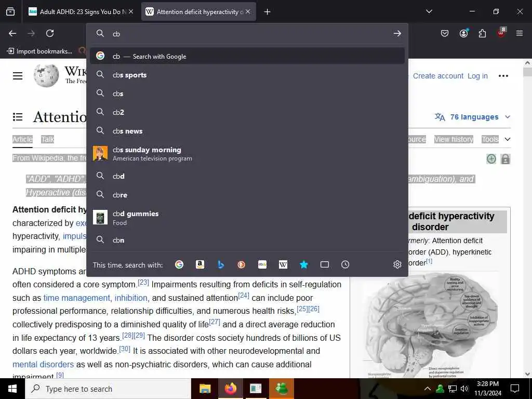Viewport: 532px width, 399px height.
Task: Choose 'cbs sports' suggestion
Action: [x=247, y=75]
